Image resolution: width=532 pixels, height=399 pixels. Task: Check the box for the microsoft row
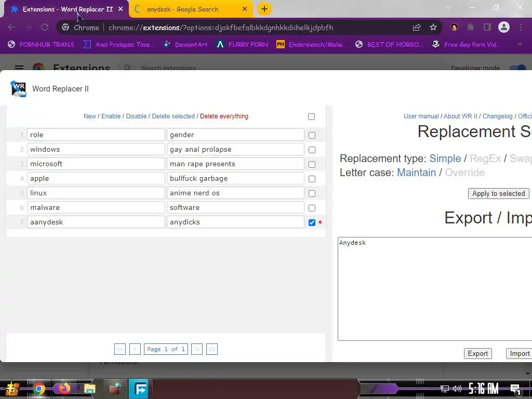tap(312, 165)
